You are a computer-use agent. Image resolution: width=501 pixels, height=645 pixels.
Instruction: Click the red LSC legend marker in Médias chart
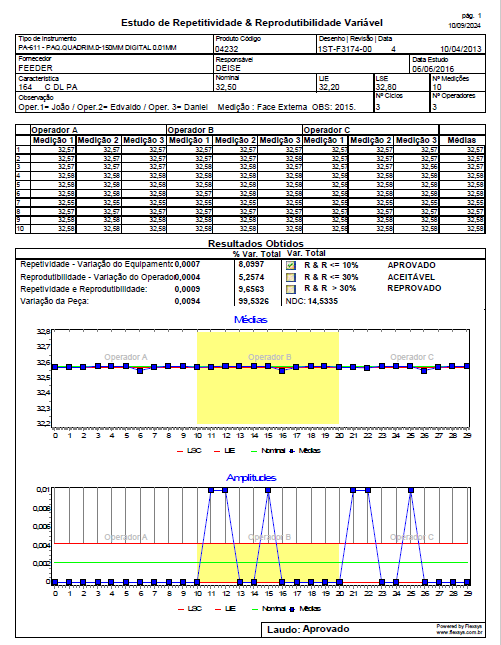point(180,451)
